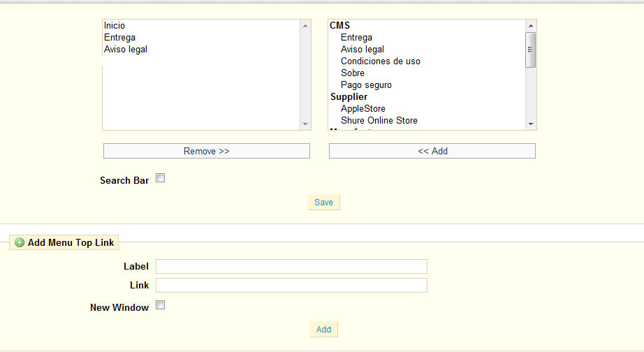The width and height of the screenshot is (644, 352).
Task: Click the << Add button
Action: point(432,151)
